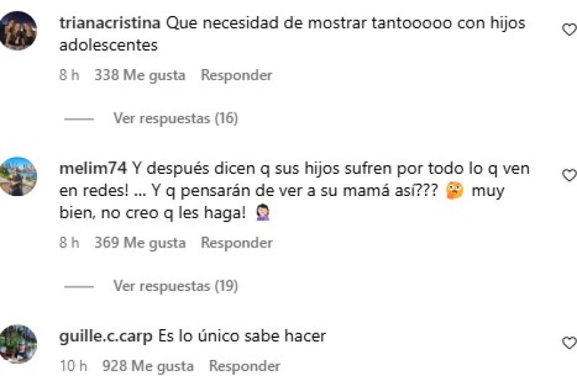Open guille.c.carp's profile avatar

[x=18, y=344]
